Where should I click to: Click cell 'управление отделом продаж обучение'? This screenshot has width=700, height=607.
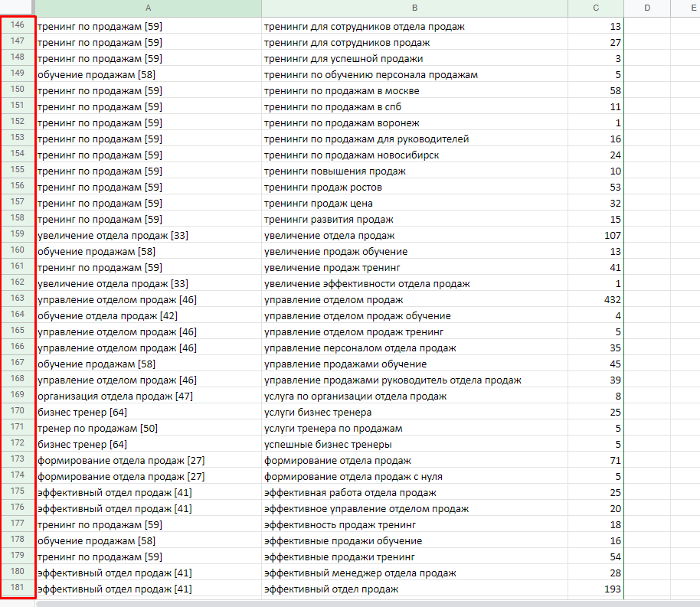pos(414,316)
